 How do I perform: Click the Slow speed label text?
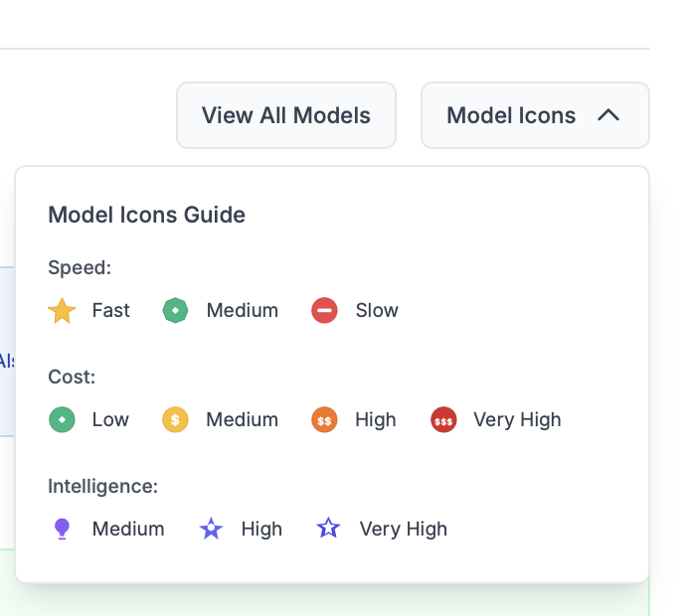tap(377, 311)
